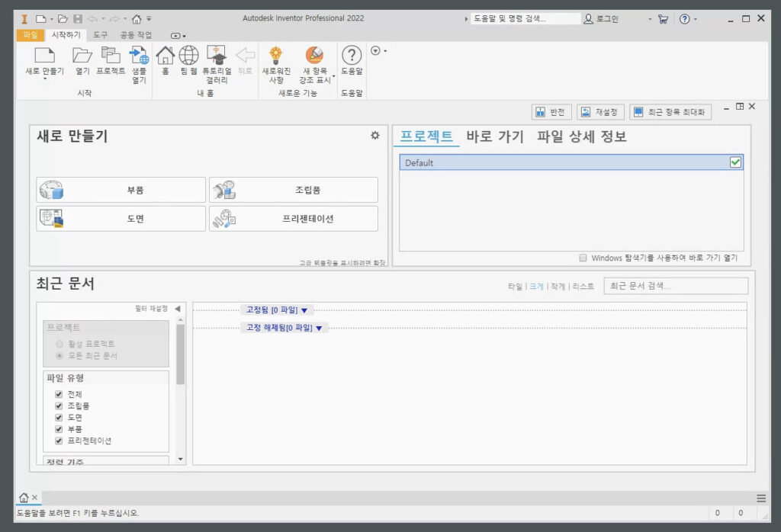Open the help dropdown arrow in title bar
Screen dimensions: 781x532
696,19
